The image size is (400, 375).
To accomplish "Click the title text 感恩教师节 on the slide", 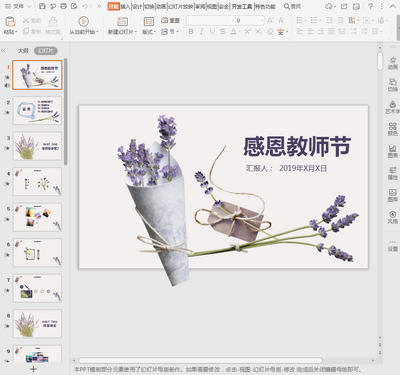I will (x=297, y=146).
